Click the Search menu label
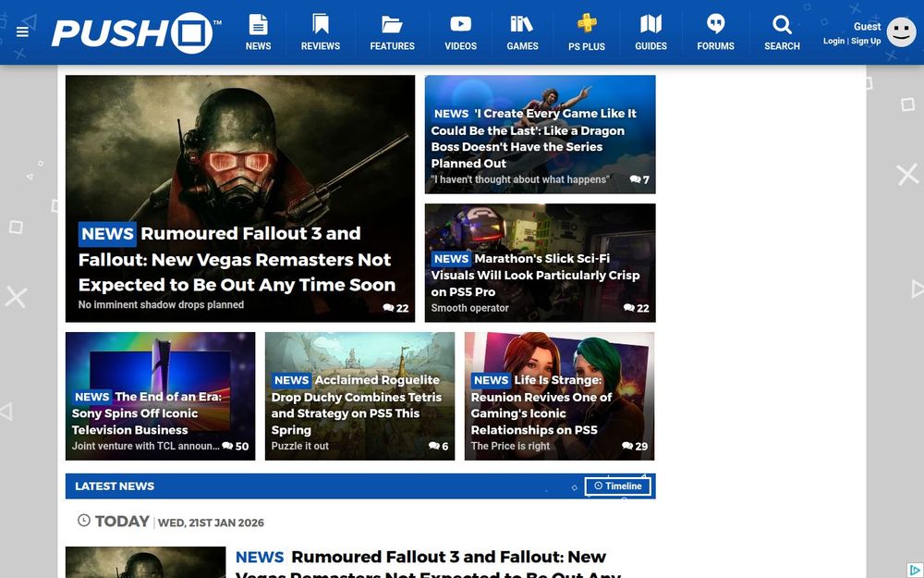The height and width of the screenshot is (578, 924). pos(782,46)
